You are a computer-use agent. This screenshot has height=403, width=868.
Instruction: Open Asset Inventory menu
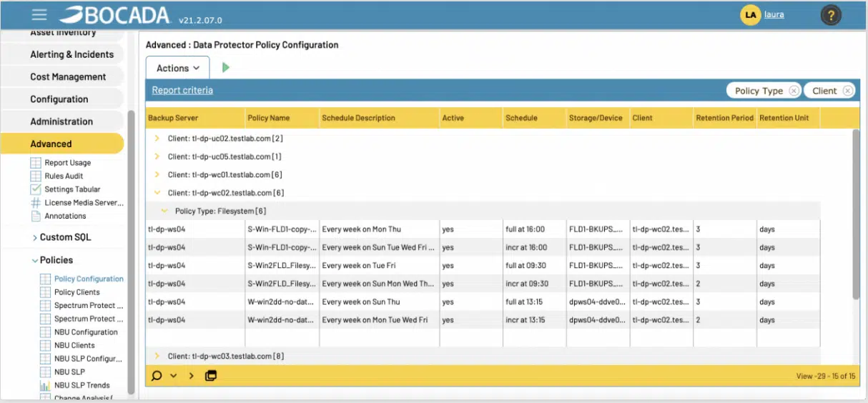(63, 33)
